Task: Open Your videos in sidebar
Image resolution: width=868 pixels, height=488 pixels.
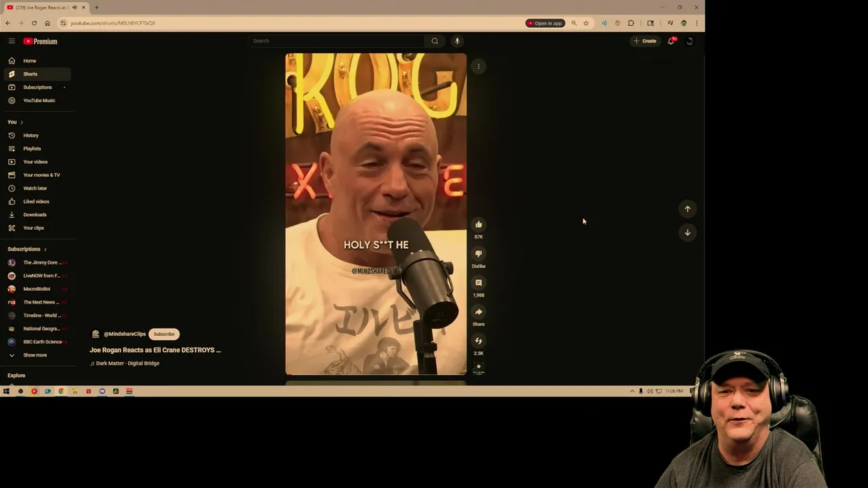Action: click(37, 162)
